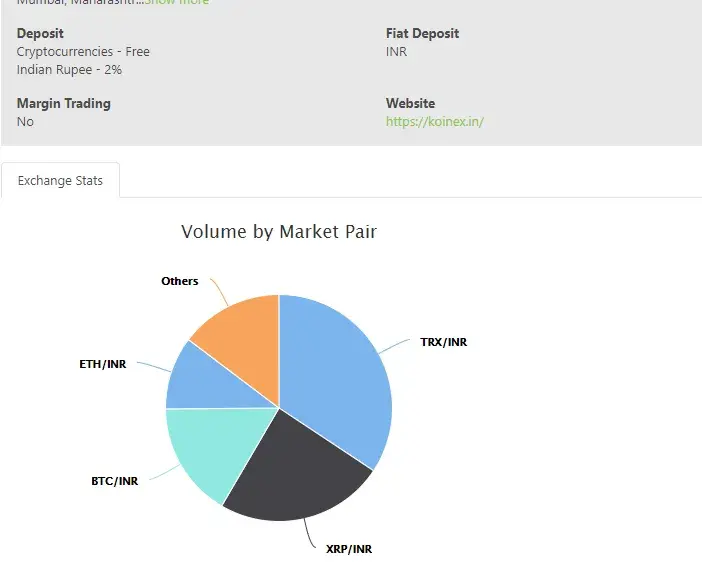Click the ETH/INR chart label
The width and height of the screenshot is (702, 566).
[x=103, y=364]
